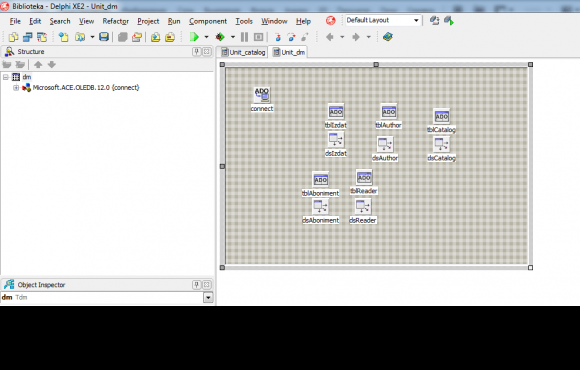Select the dsAuthor data source component
Image resolution: width=580 pixels, height=370 pixels.
tap(385, 144)
